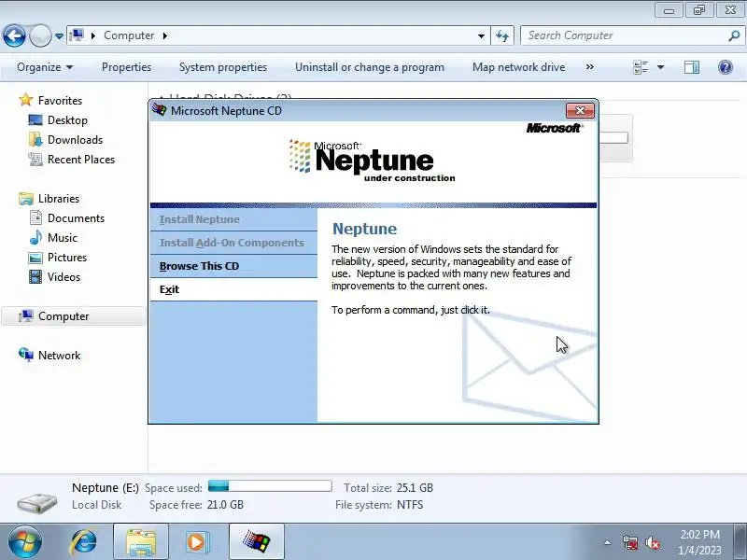
Task: Open the Videos library
Action: coord(63,276)
